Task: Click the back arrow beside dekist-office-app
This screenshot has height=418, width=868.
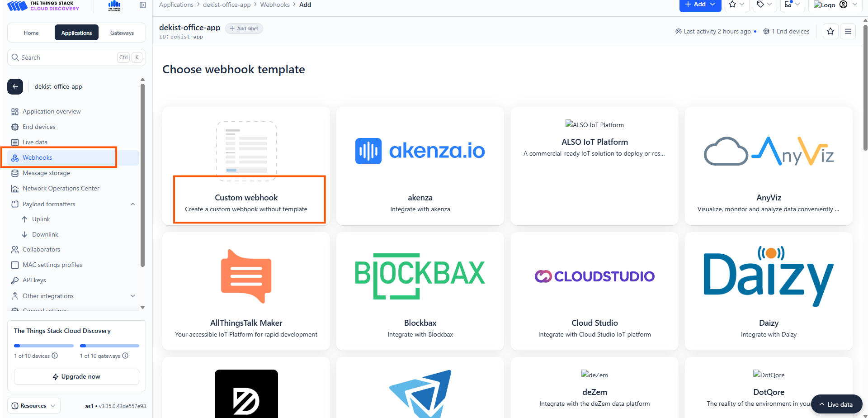Action: click(15, 86)
